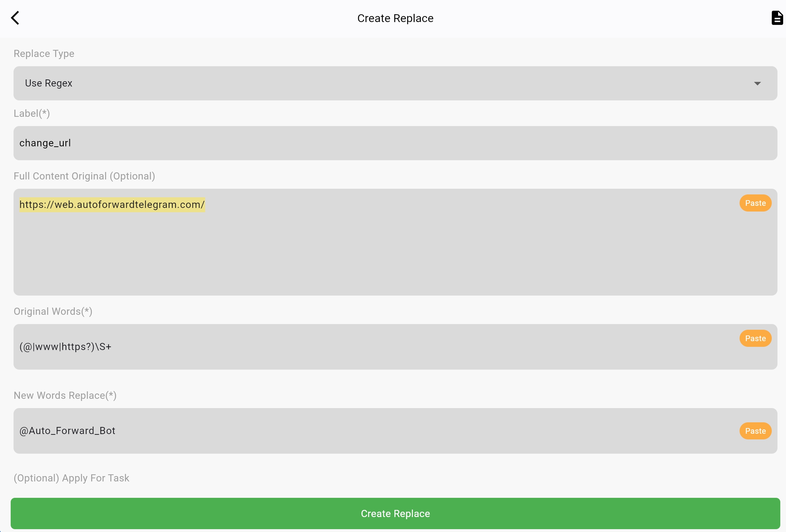Click the change_url label text
The width and height of the screenshot is (786, 532).
pyautogui.click(x=45, y=143)
